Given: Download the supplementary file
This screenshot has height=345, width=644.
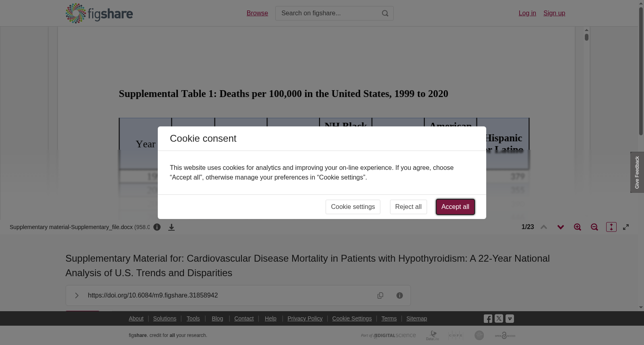Looking at the screenshot, I should (x=171, y=227).
